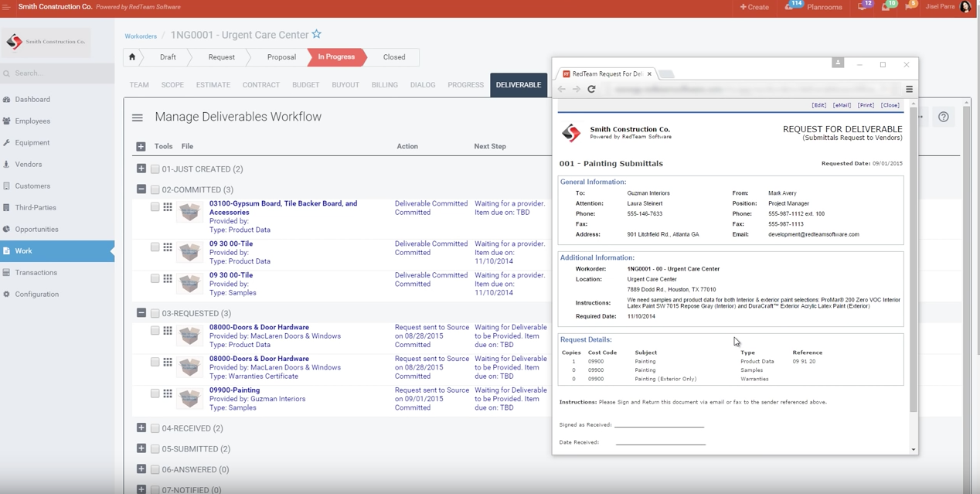Click the 'Painting (Exterior Only)' subject text
Viewport: 980px width, 494px height.
(665, 379)
